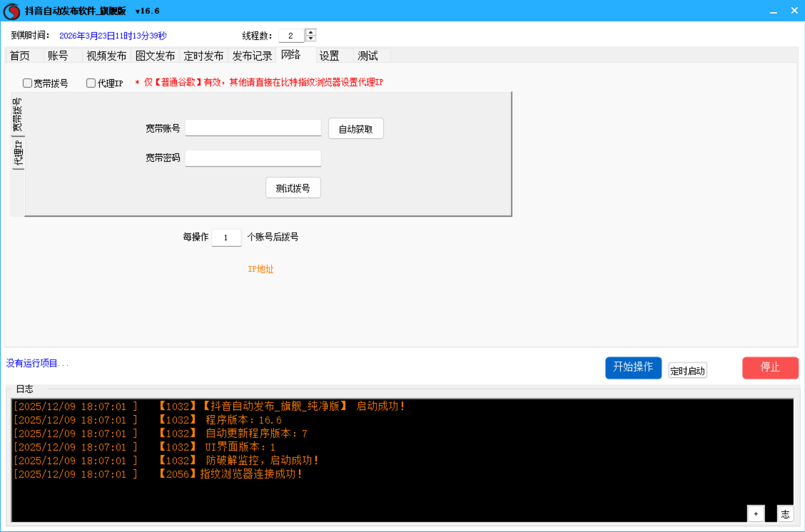Viewport: 805px width, 532px height.
Task: Go to the 发布记录 tab
Action: [252, 56]
